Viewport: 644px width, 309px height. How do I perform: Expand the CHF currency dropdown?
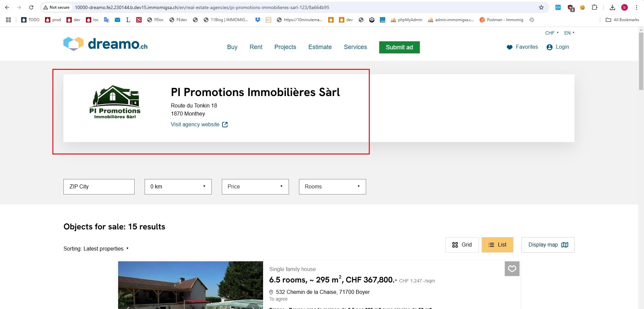click(552, 33)
